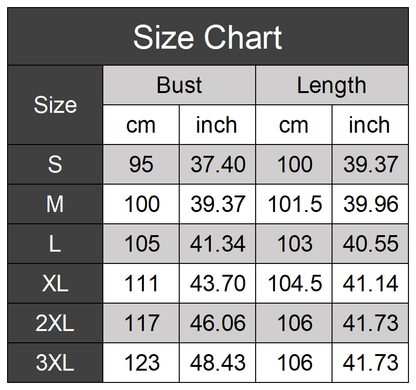416x390 pixels.
Task: Select the L size row label
Action: [x=55, y=244]
